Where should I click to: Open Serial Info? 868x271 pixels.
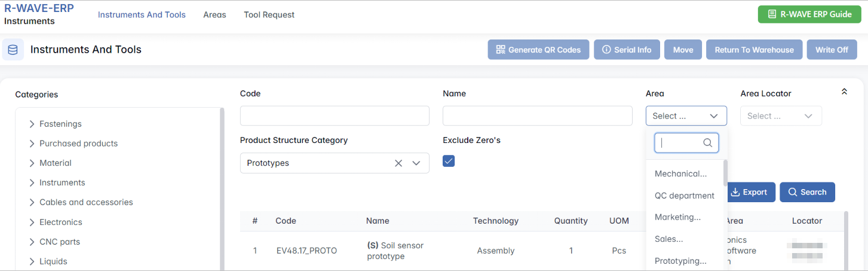coord(626,50)
